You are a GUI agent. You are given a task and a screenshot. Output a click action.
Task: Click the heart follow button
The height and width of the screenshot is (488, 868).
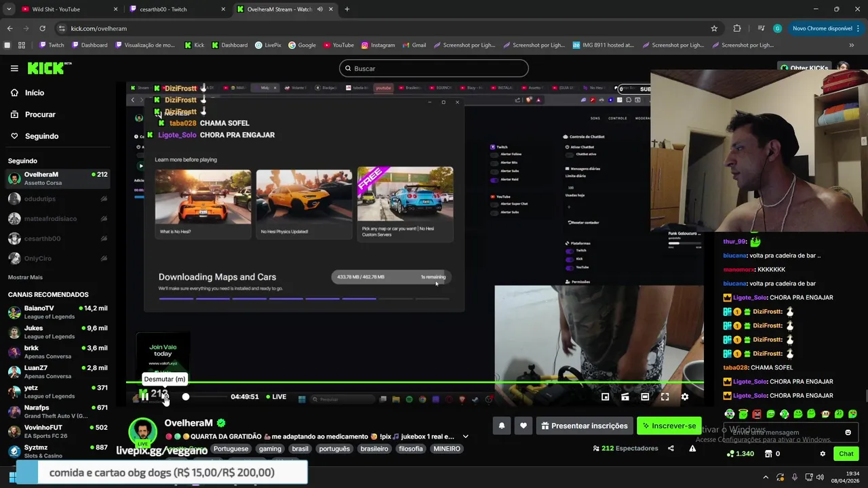pyautogui.click(x=524, y=426)
